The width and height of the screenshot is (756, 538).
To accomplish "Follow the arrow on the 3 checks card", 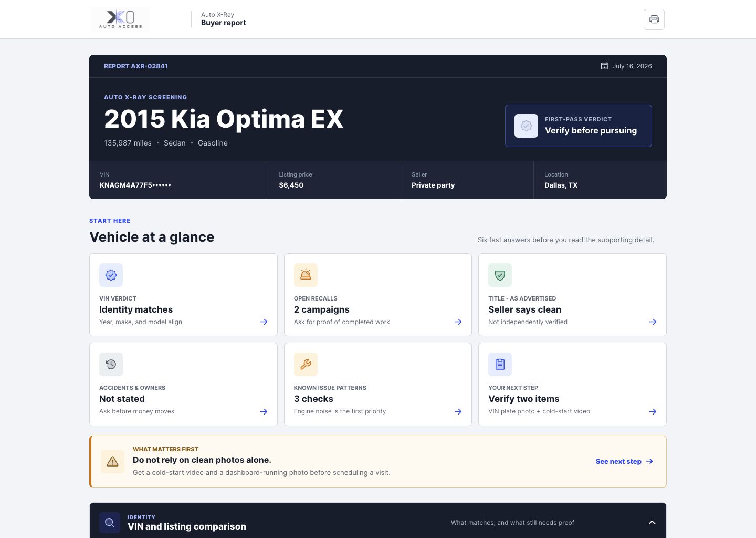I will pos(458,412).
